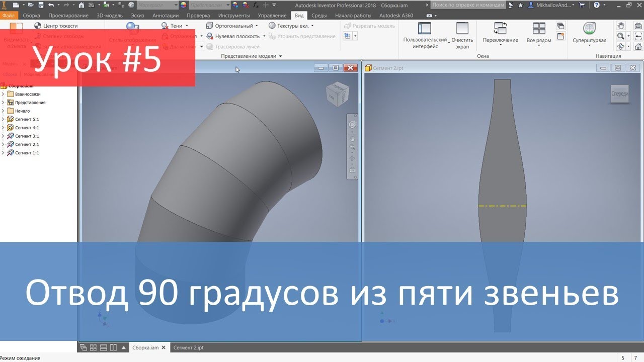Switch to the Сборка ribbon tab
Viewport: 644px width, 362px height.
click(x=31, y=16)
